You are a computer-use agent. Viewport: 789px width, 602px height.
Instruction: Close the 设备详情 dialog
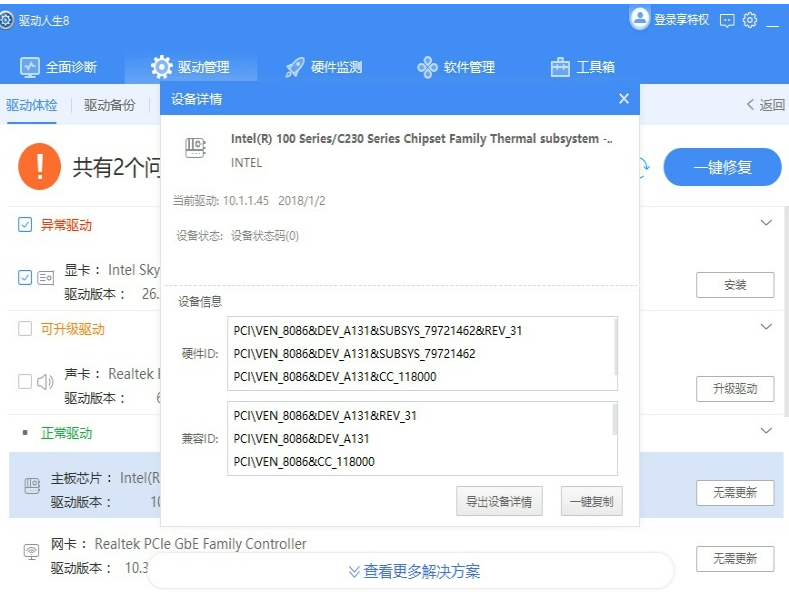(623, 99)
